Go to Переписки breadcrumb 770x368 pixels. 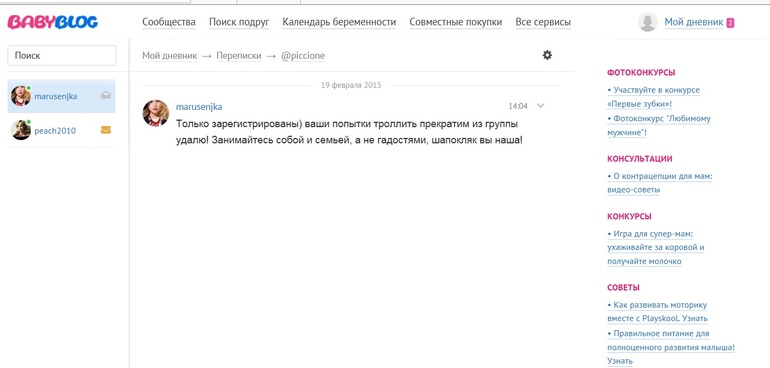[239, 56]
